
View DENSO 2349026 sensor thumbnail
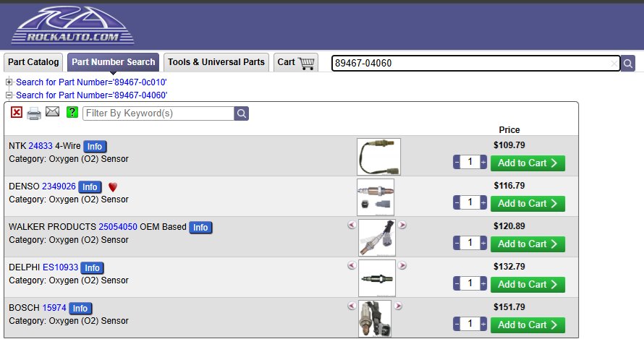click(x=376, y=197)
